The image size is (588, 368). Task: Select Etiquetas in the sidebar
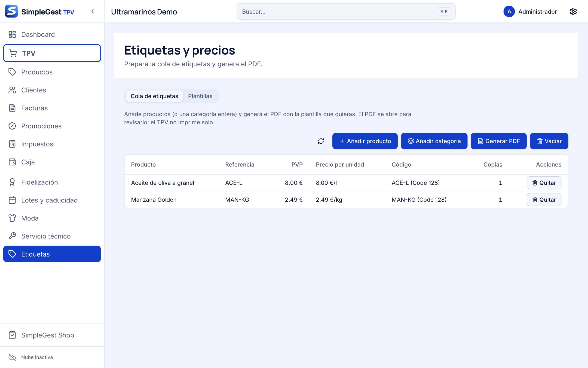point(52,254)
